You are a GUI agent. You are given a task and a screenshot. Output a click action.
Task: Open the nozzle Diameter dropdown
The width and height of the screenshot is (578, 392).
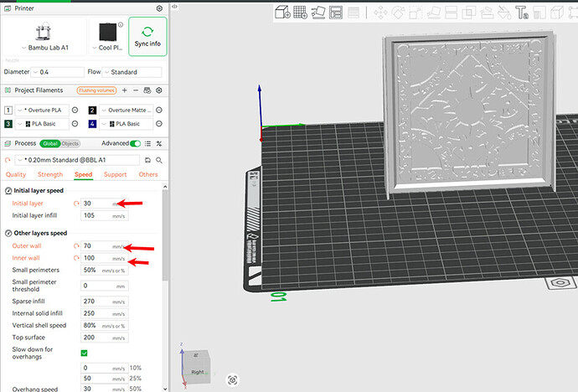point(58,72)
